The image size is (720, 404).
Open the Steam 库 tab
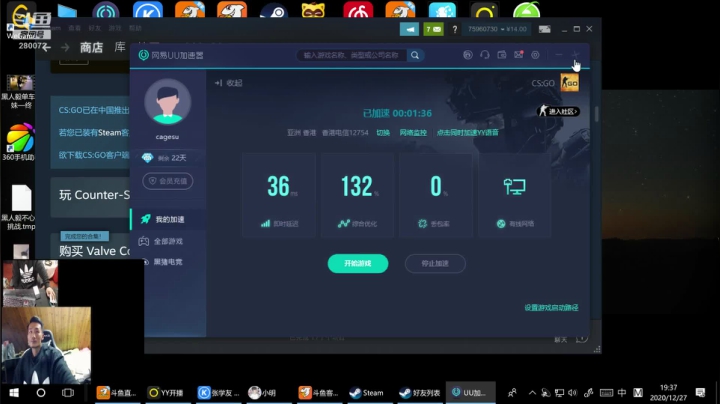click(120, 47)
